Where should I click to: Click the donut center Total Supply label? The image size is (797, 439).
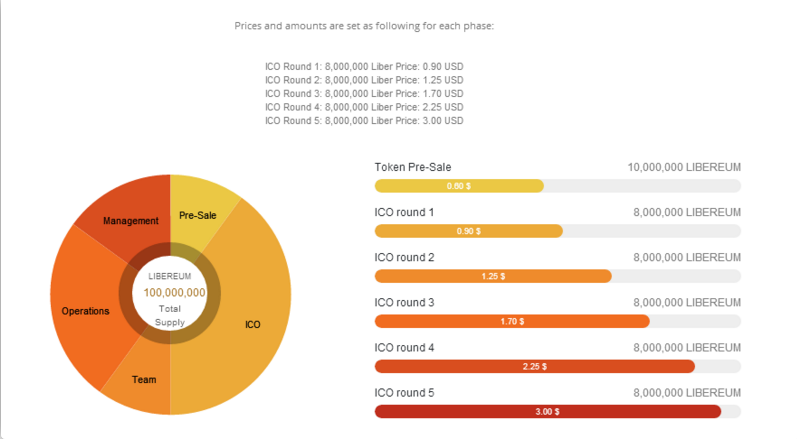[170, 315]
